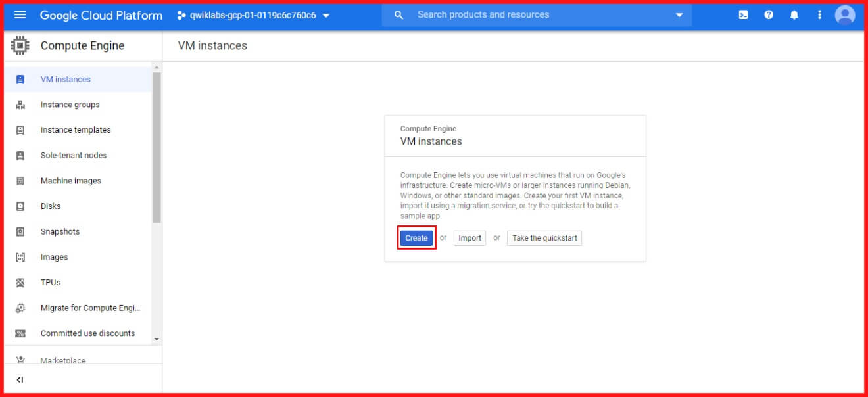Activate Cloud Shell icon

coord(743,14)
